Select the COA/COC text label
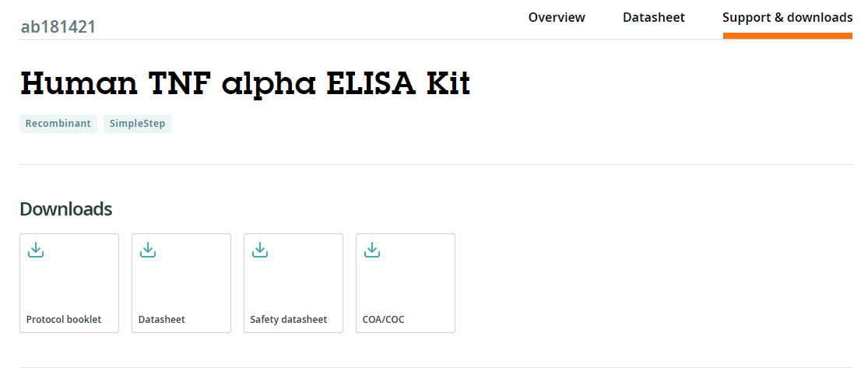868x368 pixels. coord(383,320)
